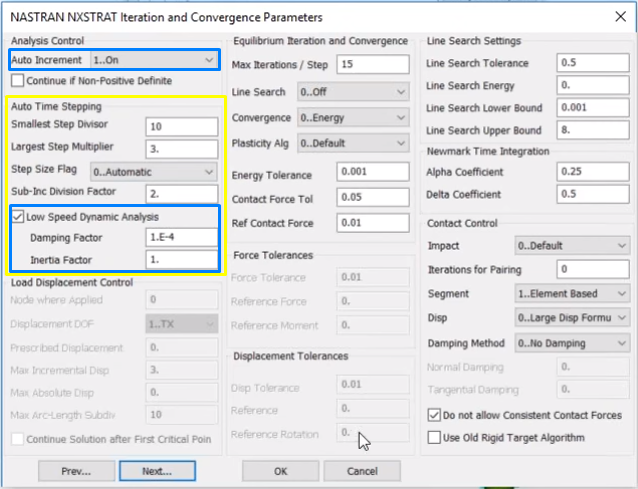638x489 pixels.
Task: Edit the Alpha Coefficient field
Action: [x=593, y=171]
